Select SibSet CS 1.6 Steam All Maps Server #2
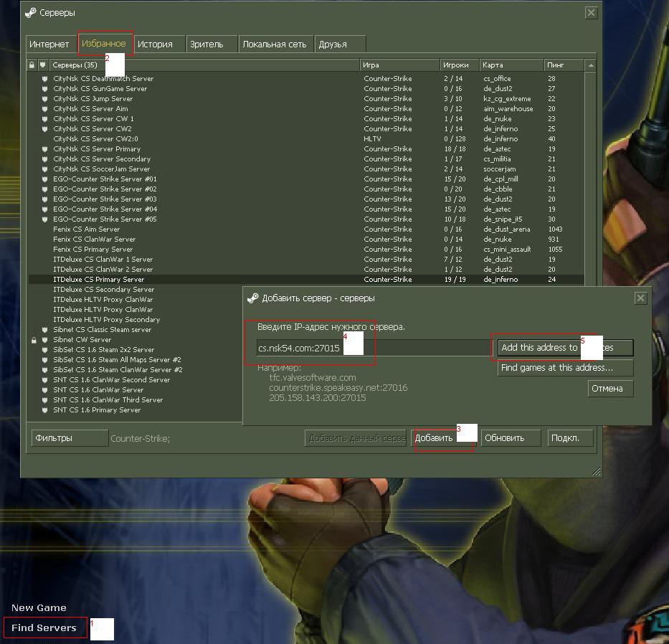This screenshot has height=644, width=669. [x=136, y=360]
